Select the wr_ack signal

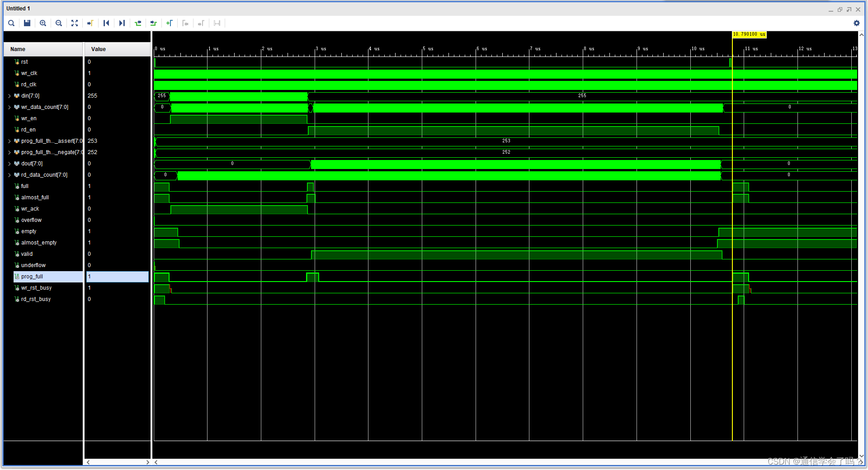30,209
